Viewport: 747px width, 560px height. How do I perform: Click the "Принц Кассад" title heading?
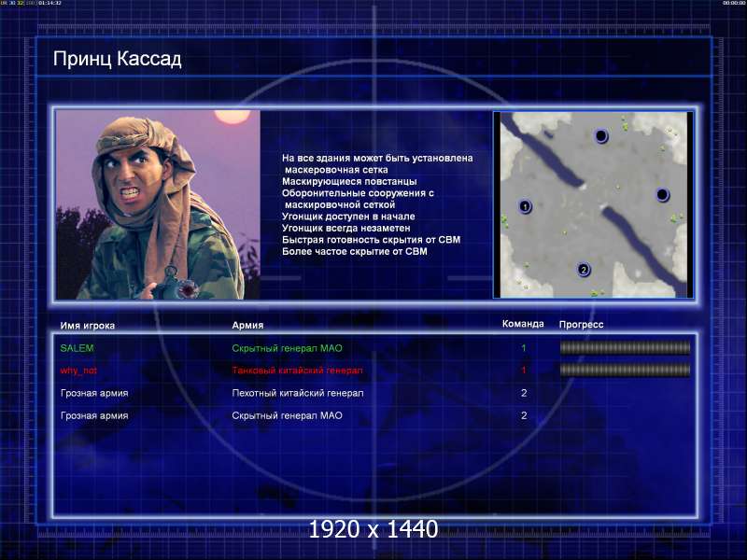tap(118, 60)
